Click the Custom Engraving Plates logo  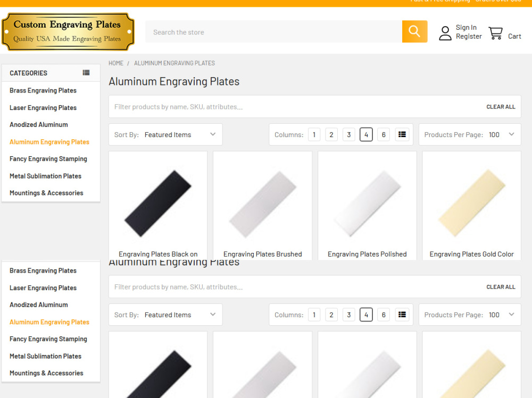tap(68, 32)
